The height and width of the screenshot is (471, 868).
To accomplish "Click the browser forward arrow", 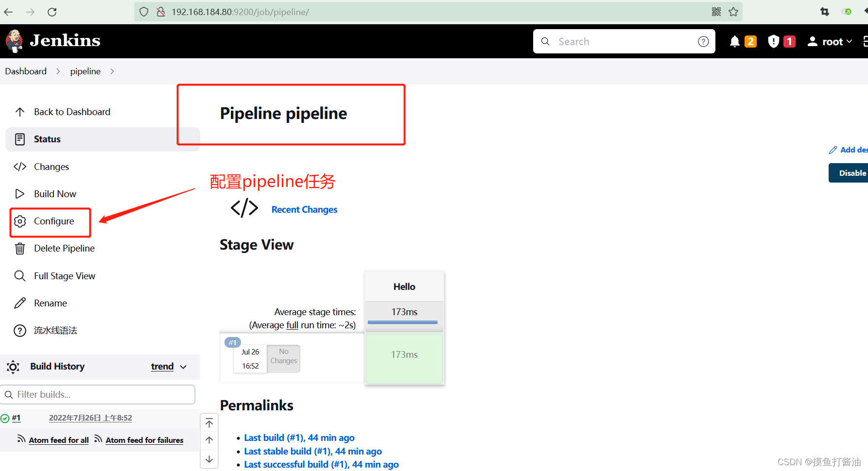I will (30, 12).
